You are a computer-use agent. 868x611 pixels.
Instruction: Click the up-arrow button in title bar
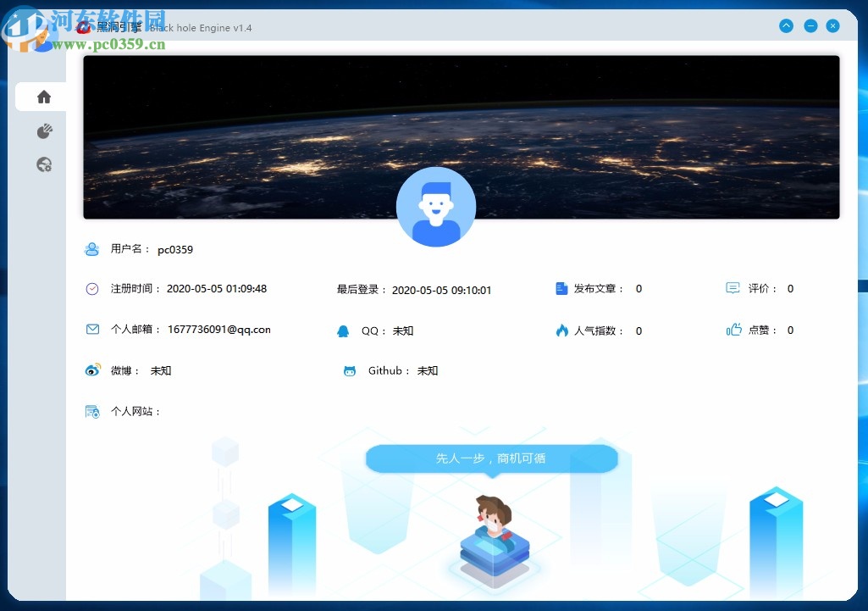(x=786, y=25)
